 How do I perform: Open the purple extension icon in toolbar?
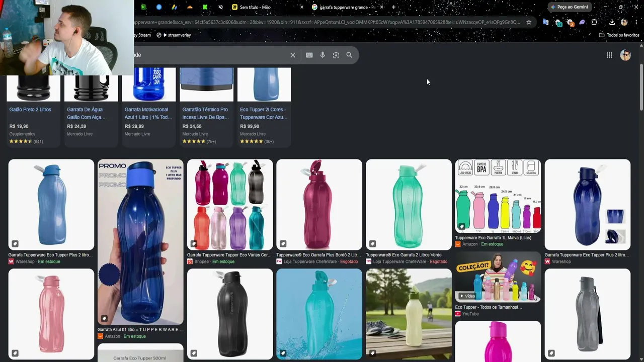(582, 22)
